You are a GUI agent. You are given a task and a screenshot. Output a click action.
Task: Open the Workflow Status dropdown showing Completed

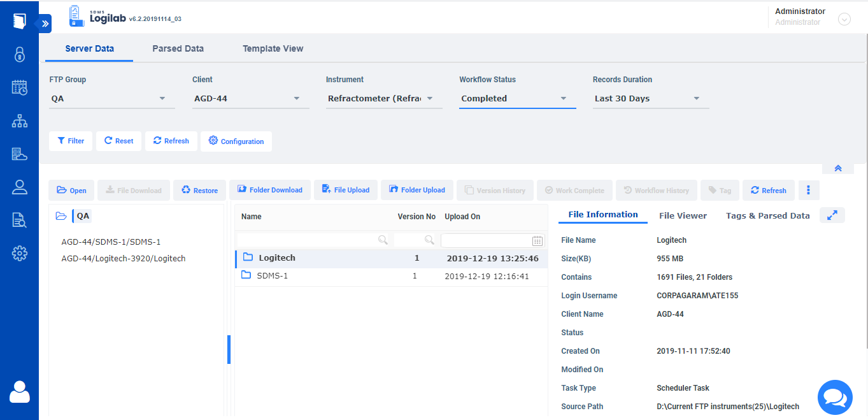(x=517, y=98)
